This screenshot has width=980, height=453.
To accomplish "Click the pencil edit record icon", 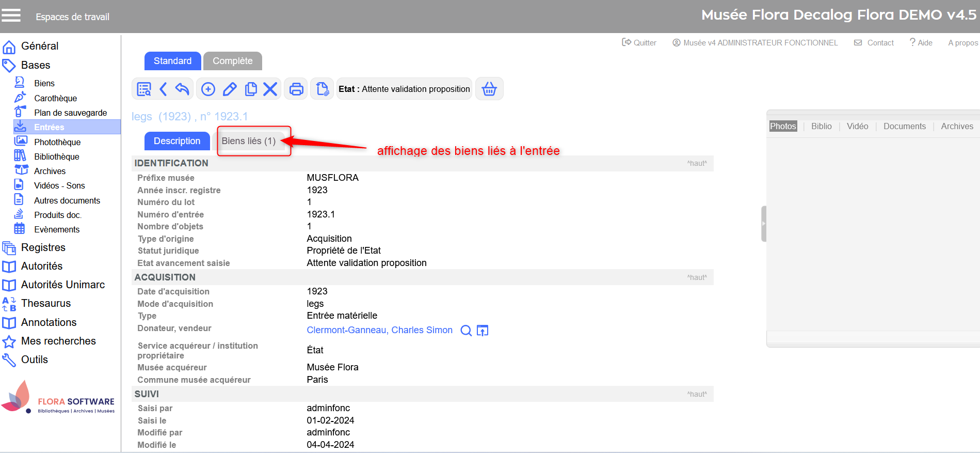I will 230,89.
